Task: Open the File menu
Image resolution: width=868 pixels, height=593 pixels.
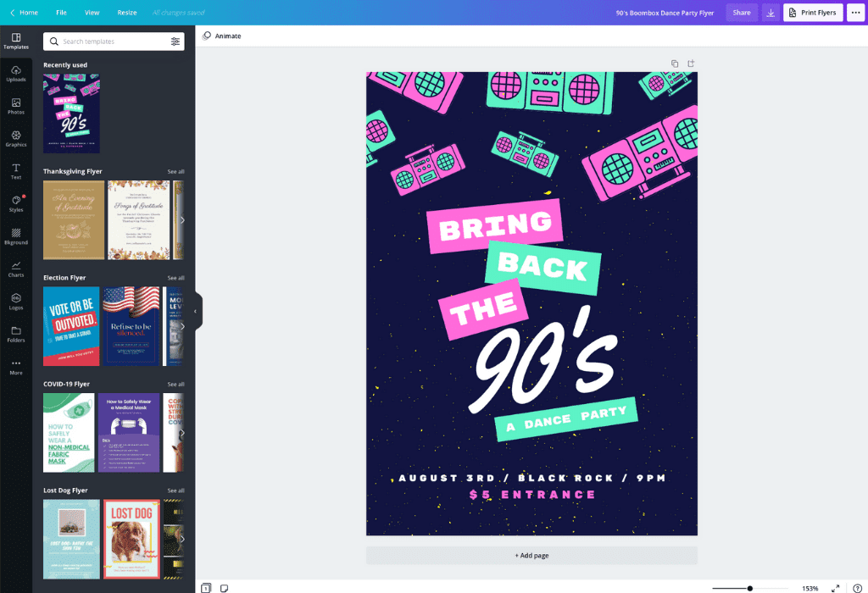Action: 61,13
